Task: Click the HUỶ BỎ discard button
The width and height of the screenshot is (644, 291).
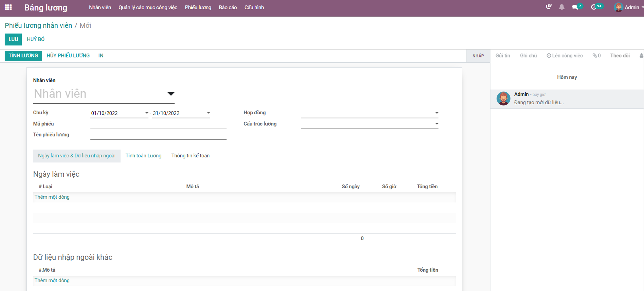Action: pos(36,39)
